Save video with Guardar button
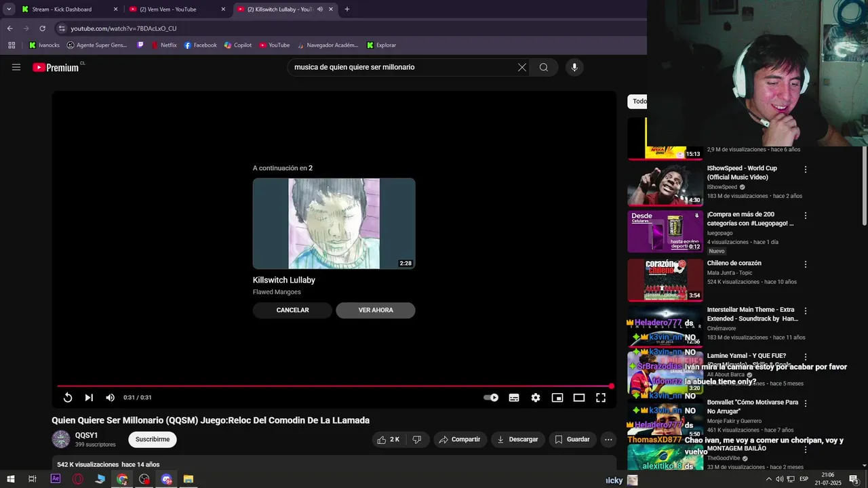 pos(572,439)
